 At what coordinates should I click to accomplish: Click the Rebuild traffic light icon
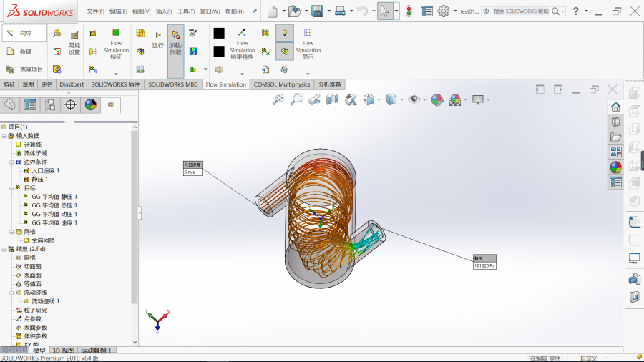pos(409,11)
